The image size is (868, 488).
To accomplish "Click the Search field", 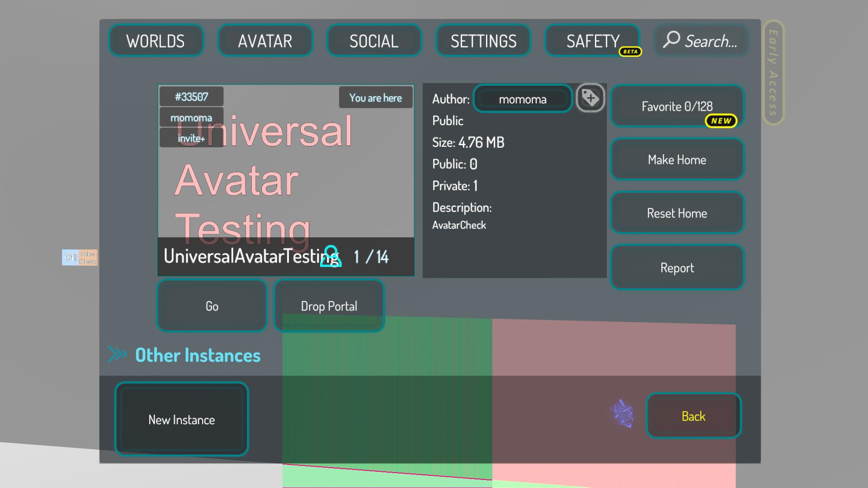I will (701, 41).
